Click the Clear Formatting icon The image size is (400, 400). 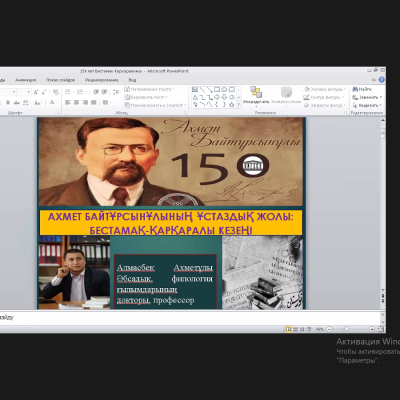pos(56,92)
